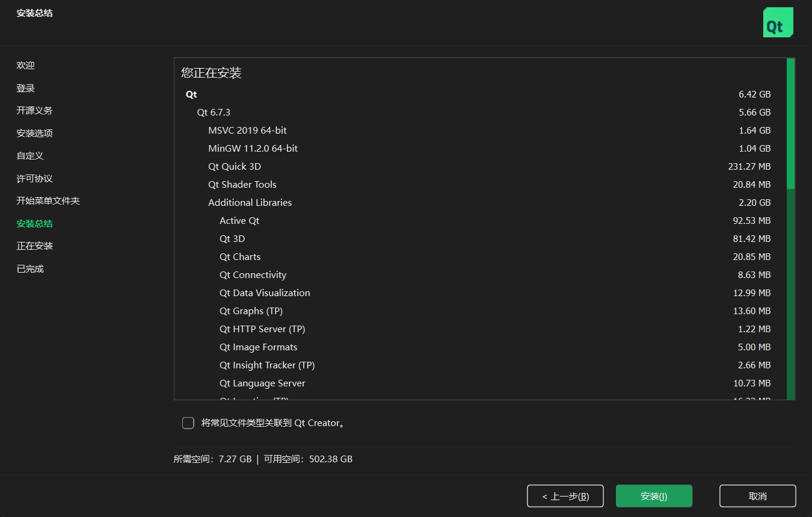812x517 pixels.
Task: Select the 自定义 step in the sidebar
Action: tap(30, 156)
